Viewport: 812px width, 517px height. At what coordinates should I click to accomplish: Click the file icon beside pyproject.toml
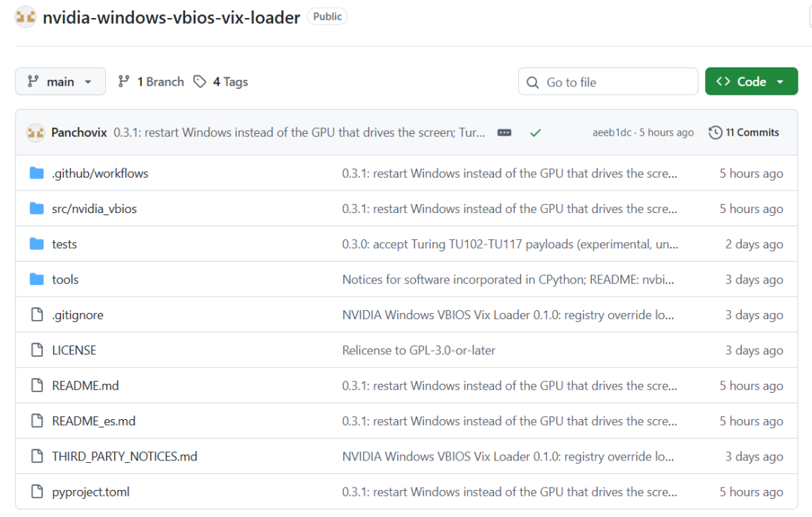tap(37, 491)
